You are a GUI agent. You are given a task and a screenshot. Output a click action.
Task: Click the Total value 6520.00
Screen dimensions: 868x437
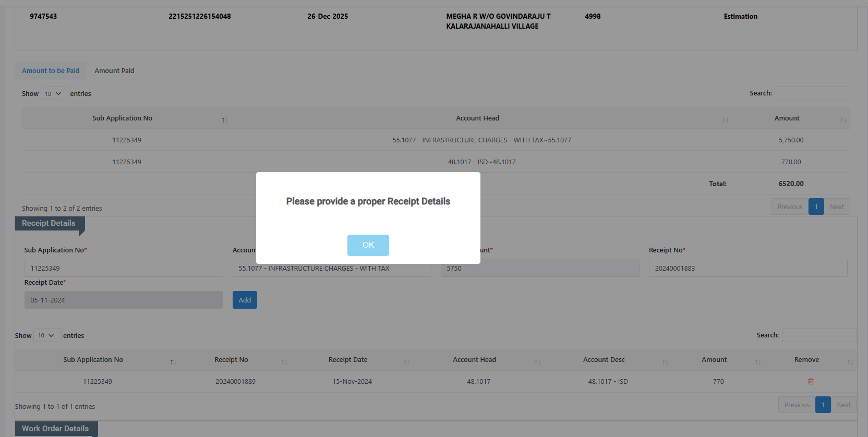point(791,184)
